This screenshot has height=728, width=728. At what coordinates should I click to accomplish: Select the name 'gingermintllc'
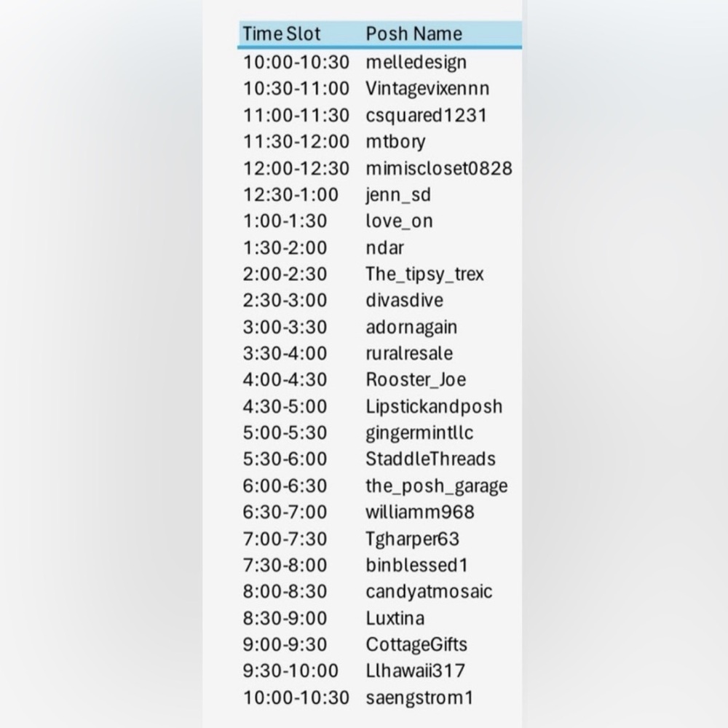click(419, 433)
